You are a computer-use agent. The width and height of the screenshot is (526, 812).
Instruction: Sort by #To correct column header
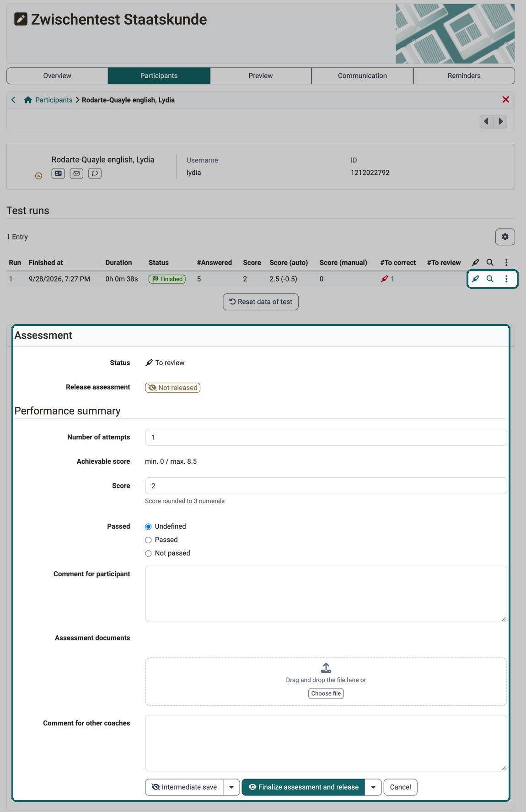point(398,263)
